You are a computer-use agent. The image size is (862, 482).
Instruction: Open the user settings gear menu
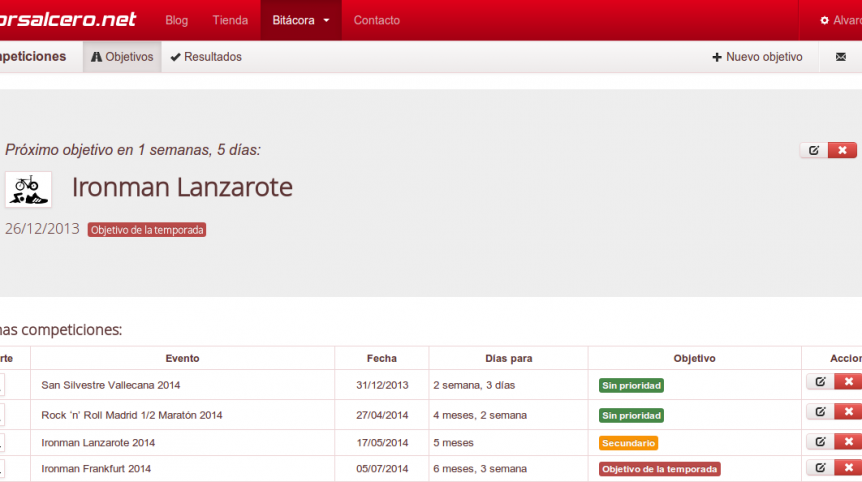coord(841,20)
